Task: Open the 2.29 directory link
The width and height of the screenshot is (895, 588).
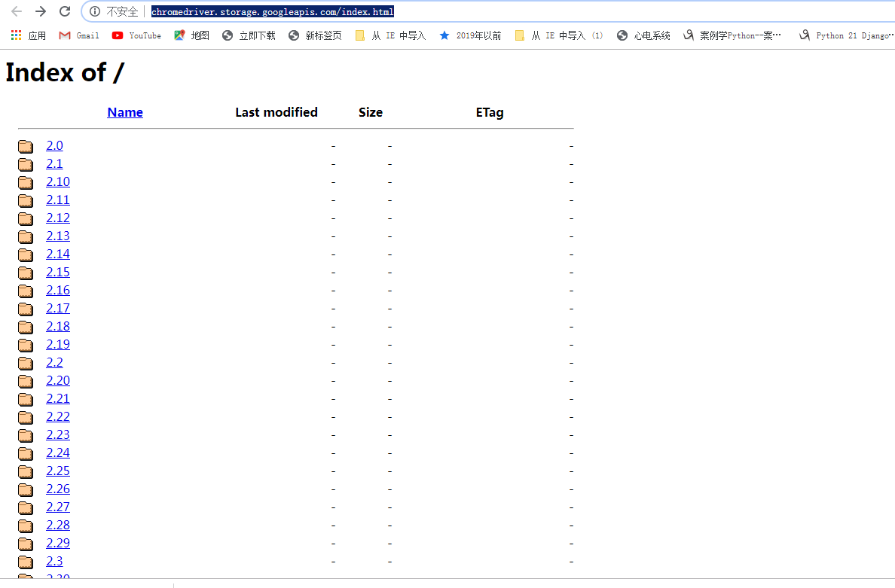Action: point(58,543)
